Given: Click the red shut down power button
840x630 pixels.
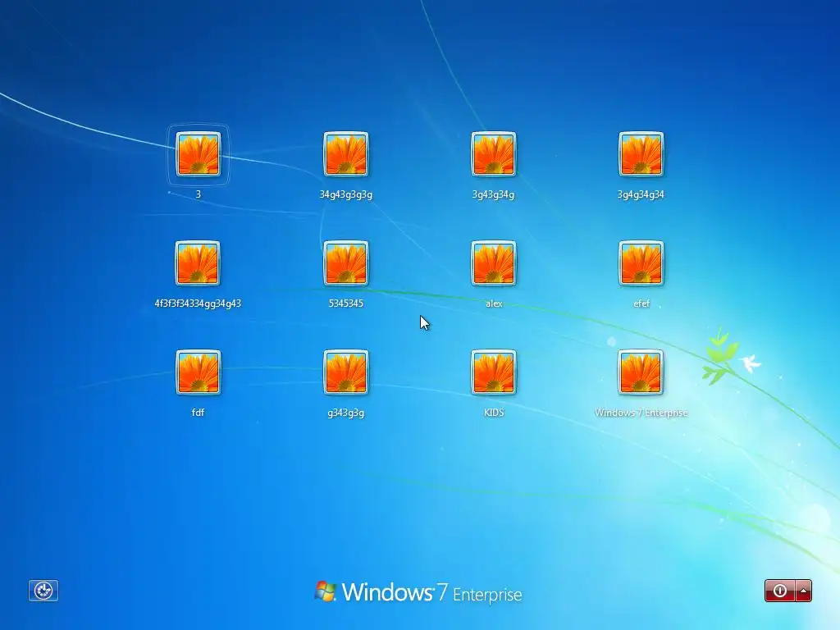Looking at the screenshot, I should (x=780, y=591).
